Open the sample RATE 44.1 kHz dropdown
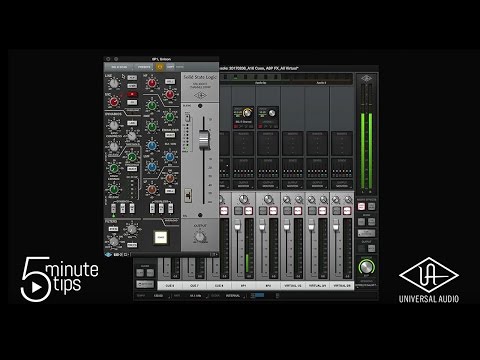 197,296
